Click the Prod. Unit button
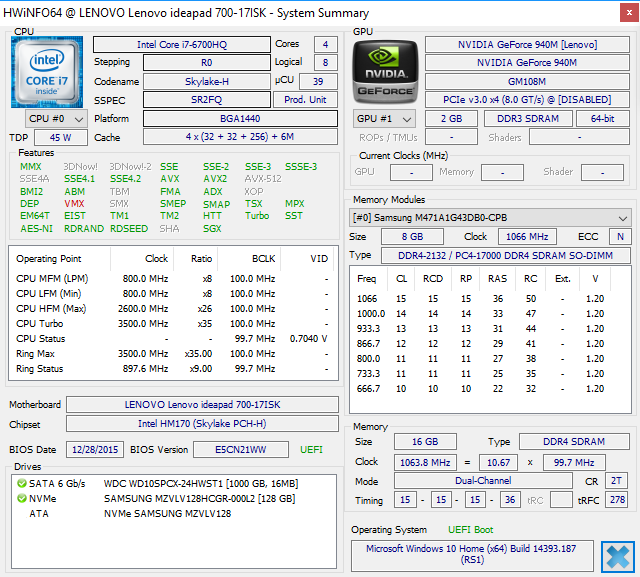640x577 pixels. pos(306,100)
